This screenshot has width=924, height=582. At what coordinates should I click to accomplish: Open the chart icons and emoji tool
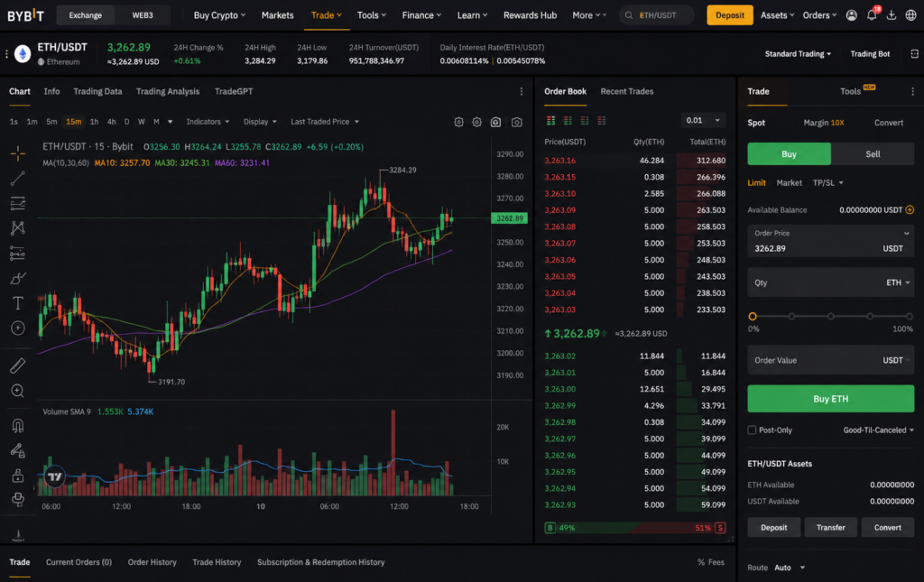click(18, 328)
